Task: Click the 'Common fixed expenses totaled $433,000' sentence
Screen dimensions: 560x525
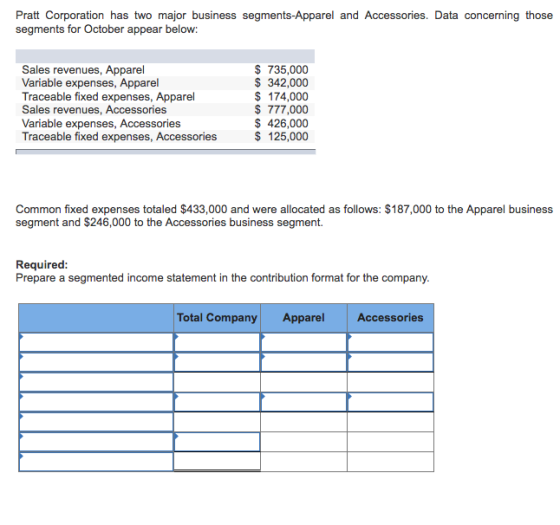Action: click(284, 216)
